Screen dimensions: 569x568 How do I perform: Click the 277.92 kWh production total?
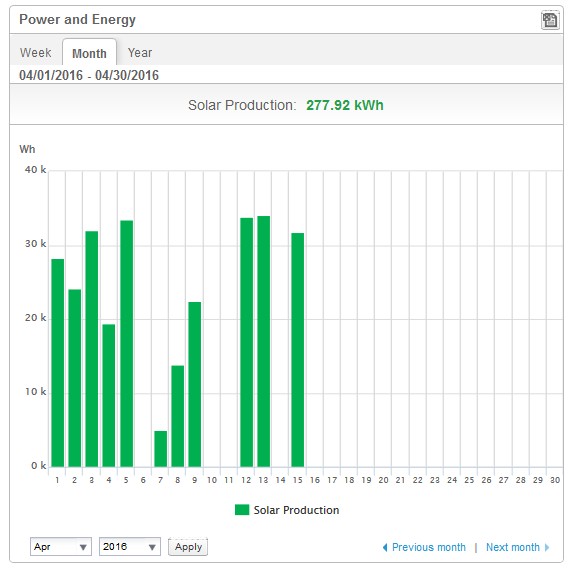(345, 105)
